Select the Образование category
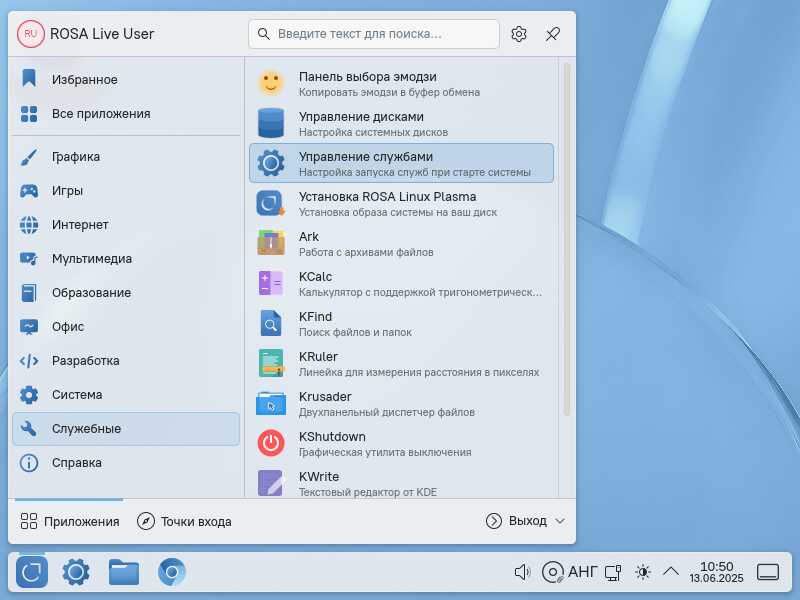800x600 pixels. (x=126, y=293)
